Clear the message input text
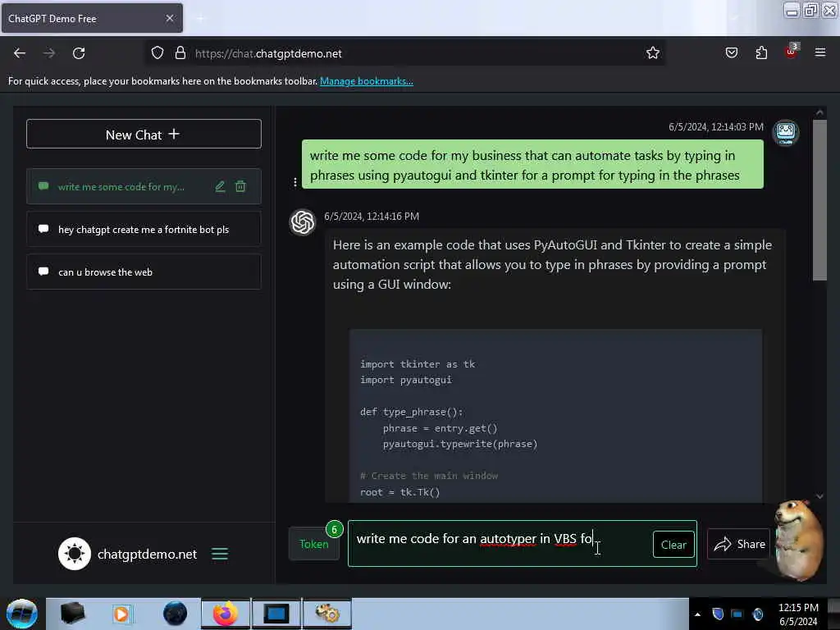The image size is (840, 630). [673, 545]
